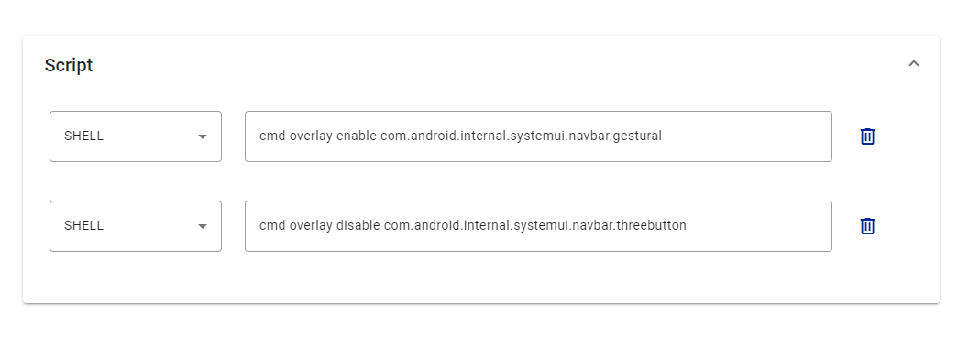
Task: Click the arrow of the second SHELL dropdown
Action: [x=203, y=226]
